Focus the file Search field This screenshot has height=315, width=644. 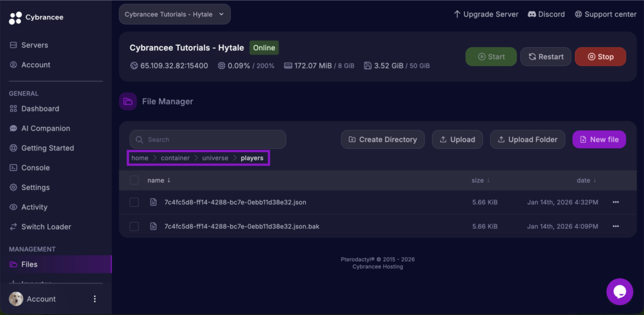click(208, 140)
